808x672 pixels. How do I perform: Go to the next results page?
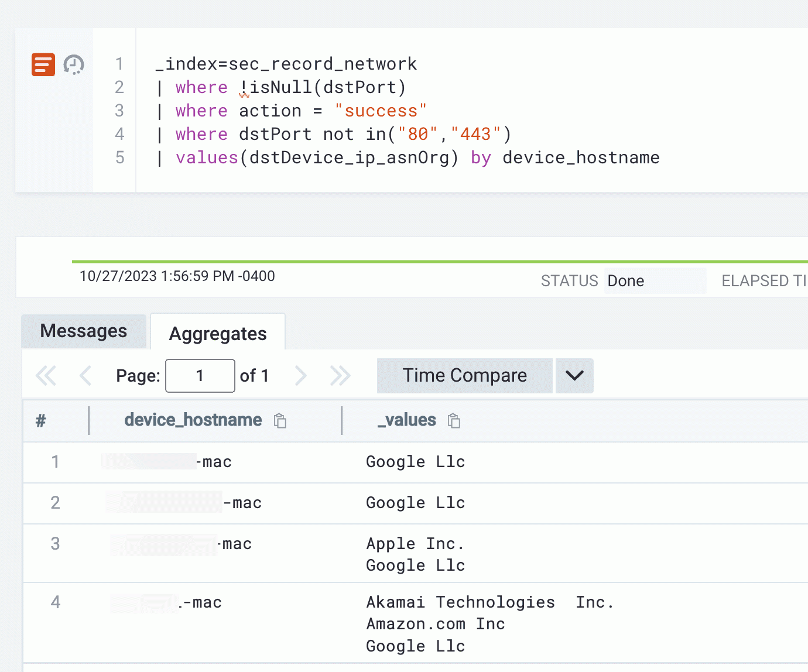[x=300, y=376]
